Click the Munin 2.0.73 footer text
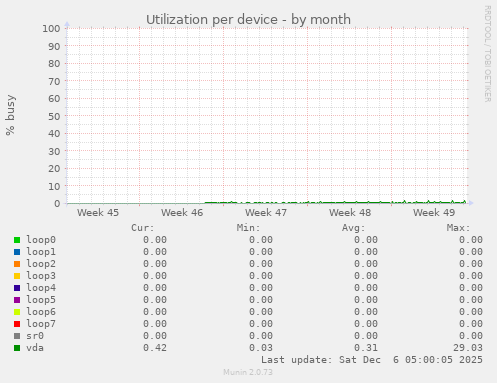Image resolution: width=497 pixels, height=383 pixels. (x=248, y=372)
